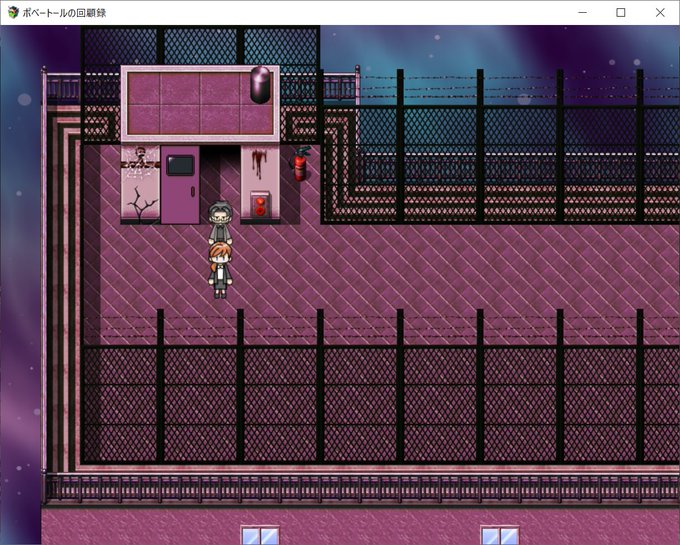Click the red fire extinguisher
The height and width of the screenshot is (545, 680).
[x=301, y=164]
